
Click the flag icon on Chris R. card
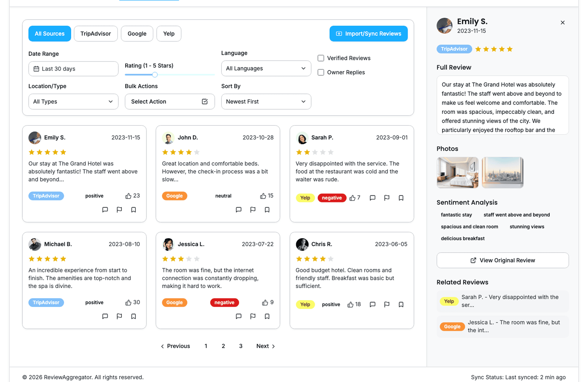pyautogui.click(x=387, y=305)
